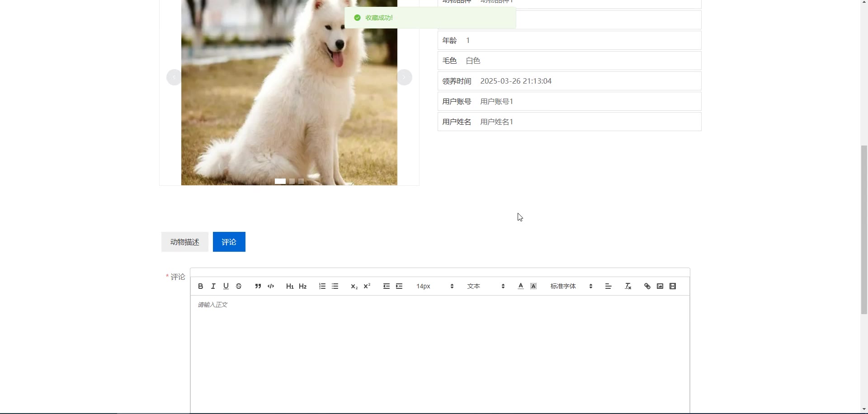Toggle italic text formatting

(213, 286)
